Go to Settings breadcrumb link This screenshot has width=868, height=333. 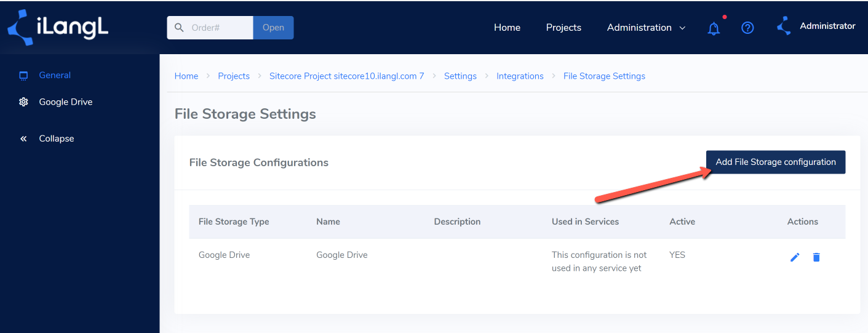pos(460,76)
